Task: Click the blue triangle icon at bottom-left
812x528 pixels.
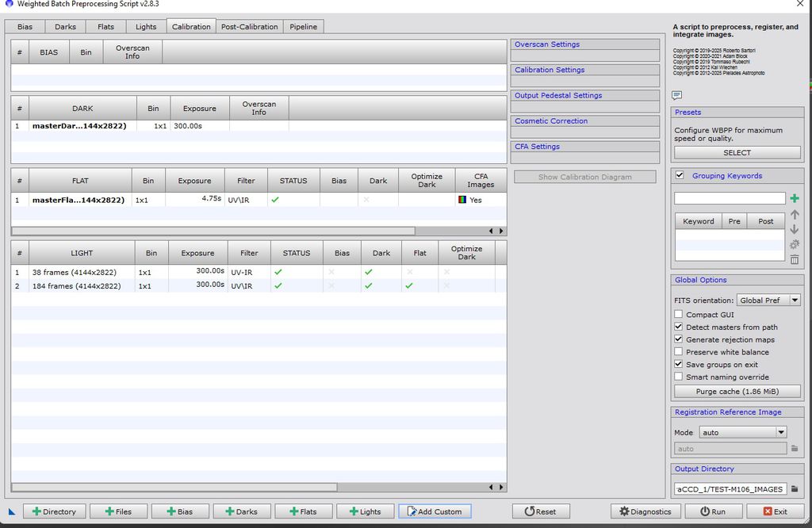Action: coord(12,512)
